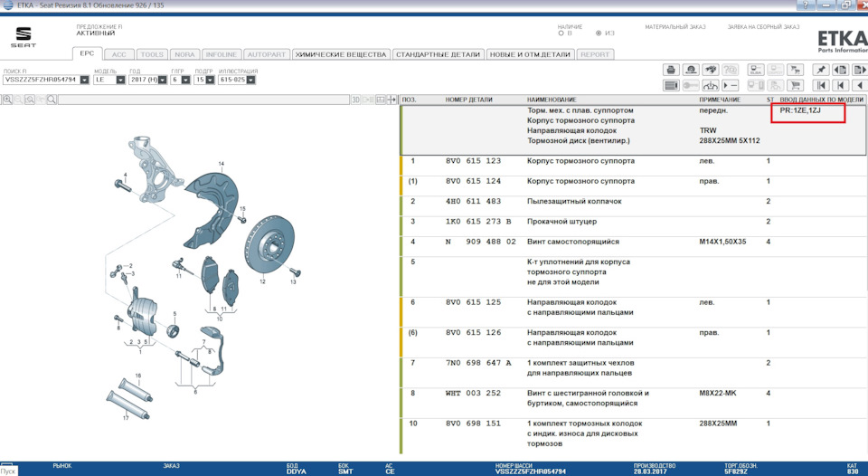Click the splitter arrow icon beside table icon
The height and width of the screenshot is (476, 868).
[x=392, y=100]
